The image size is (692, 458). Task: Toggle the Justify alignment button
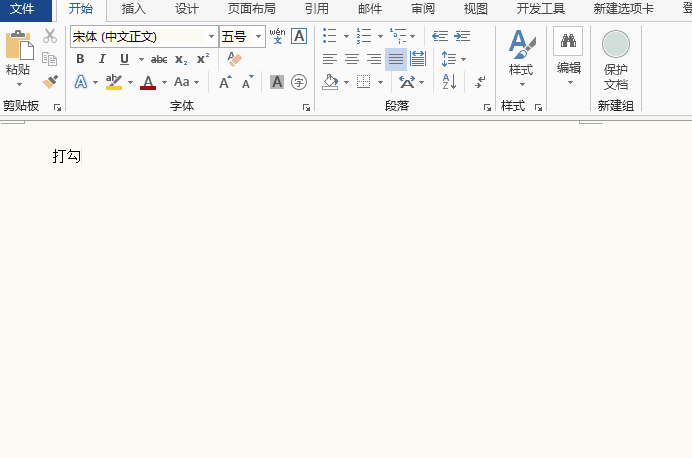pyautogui.click(x=396, y=59)
